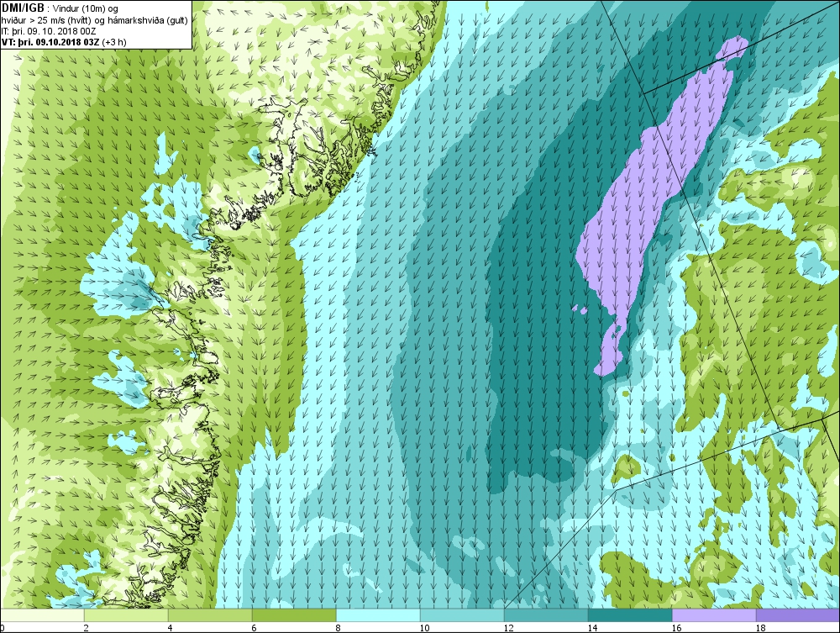Click the legend scale label '4'
Screen dimensions: 840x633
coord(171,628)
